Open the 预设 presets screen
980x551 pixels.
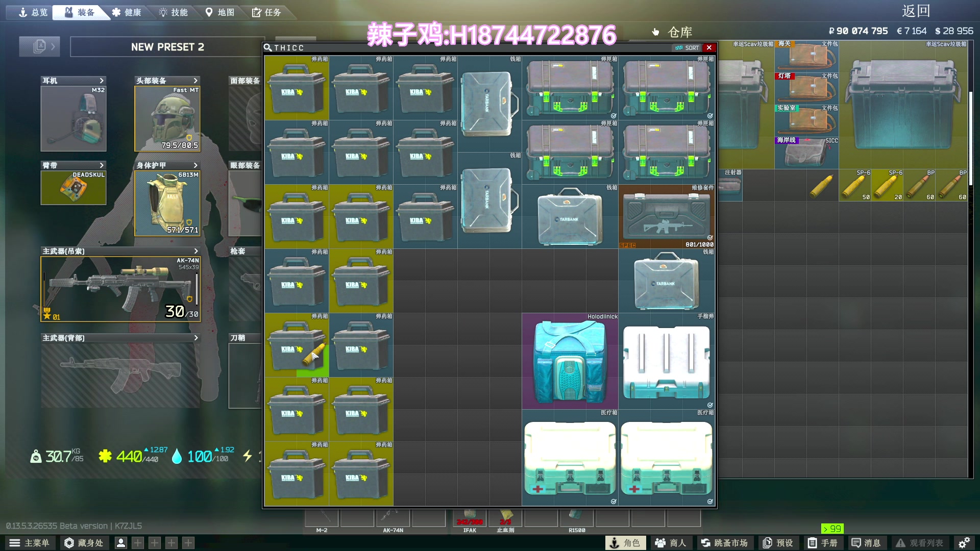pos(778,543)
